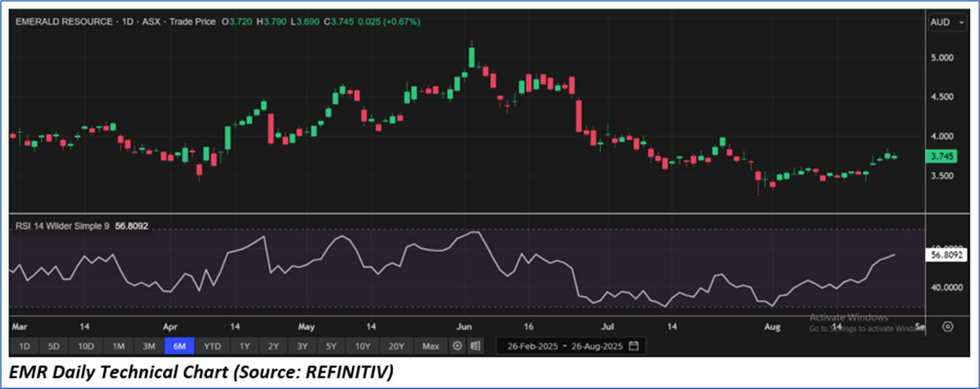980x389 pixels.
Task: Select the 5Y time range
Action: tap(331, 346)
